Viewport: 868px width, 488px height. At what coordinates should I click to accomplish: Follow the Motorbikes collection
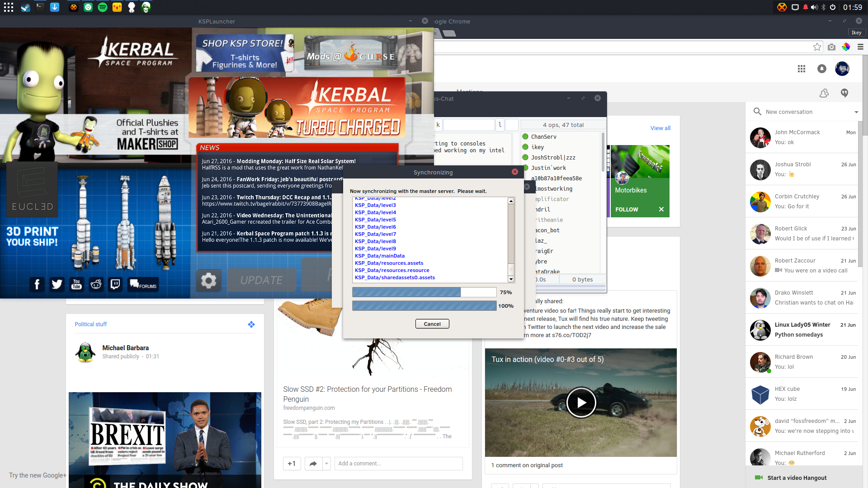627,210
